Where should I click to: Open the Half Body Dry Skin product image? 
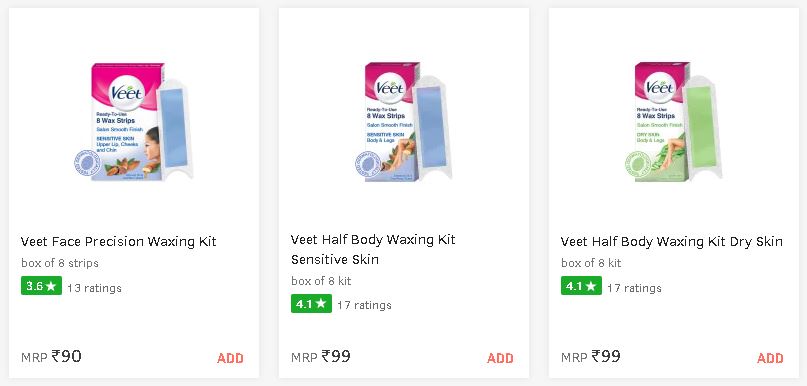click(x=673, y=121)
